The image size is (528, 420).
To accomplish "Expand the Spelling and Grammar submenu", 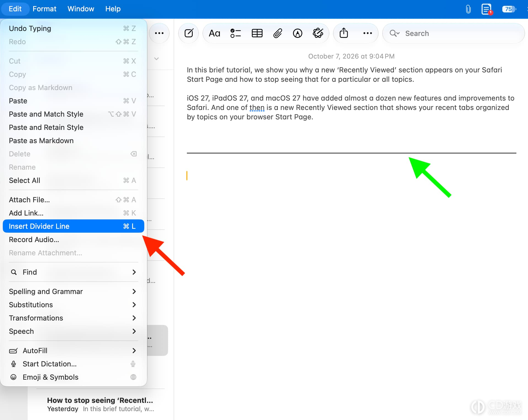I will [73, 292].
